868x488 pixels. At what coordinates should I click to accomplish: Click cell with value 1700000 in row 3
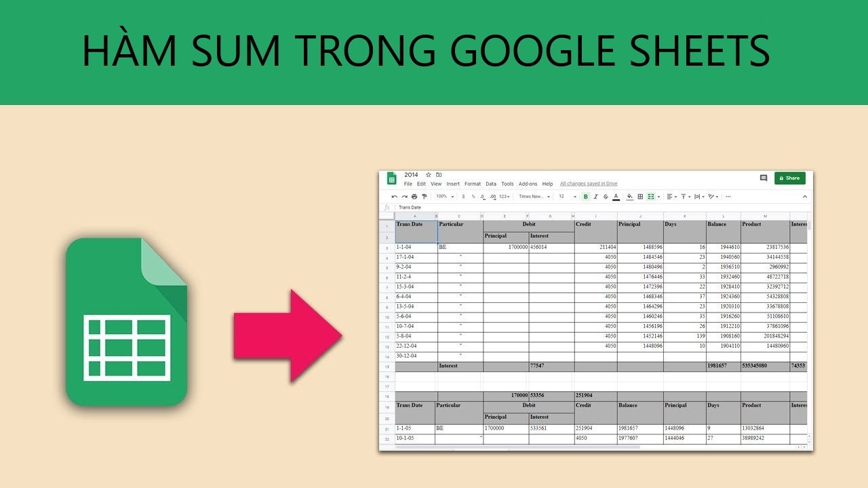tap(506, 248)
